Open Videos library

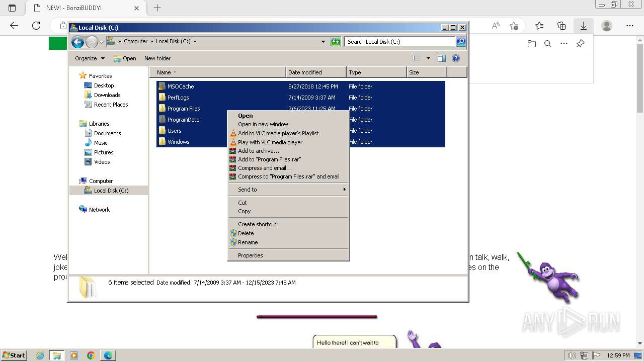pos(102,162)
